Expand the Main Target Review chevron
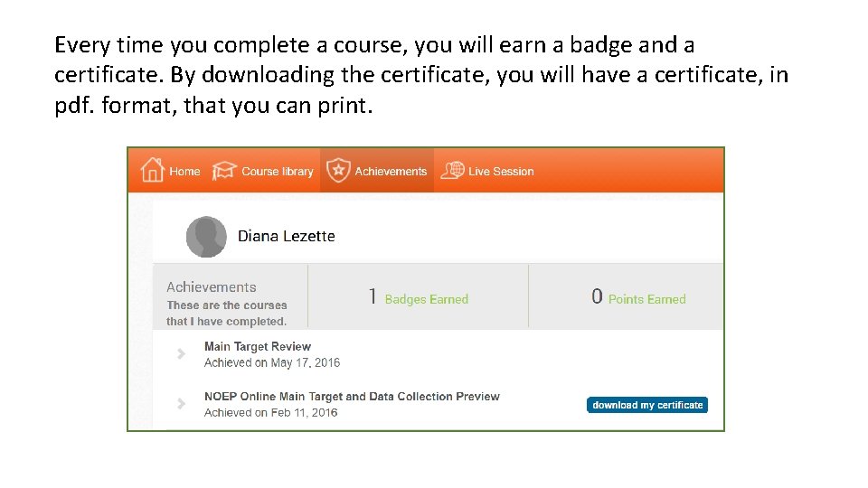868x488 pixels. coord(182,354)
